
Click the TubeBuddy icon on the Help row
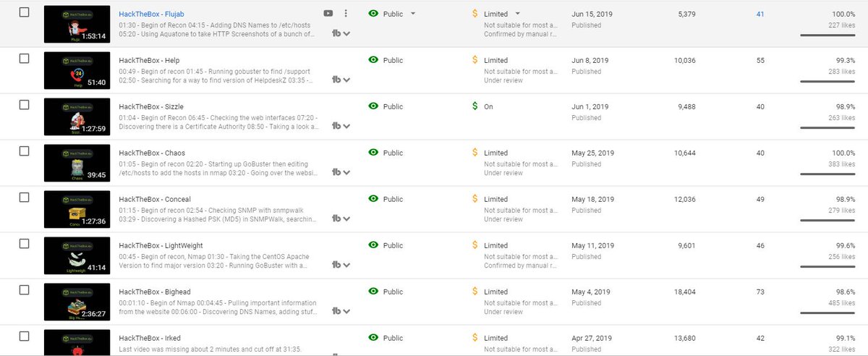(x=336, y=80)
